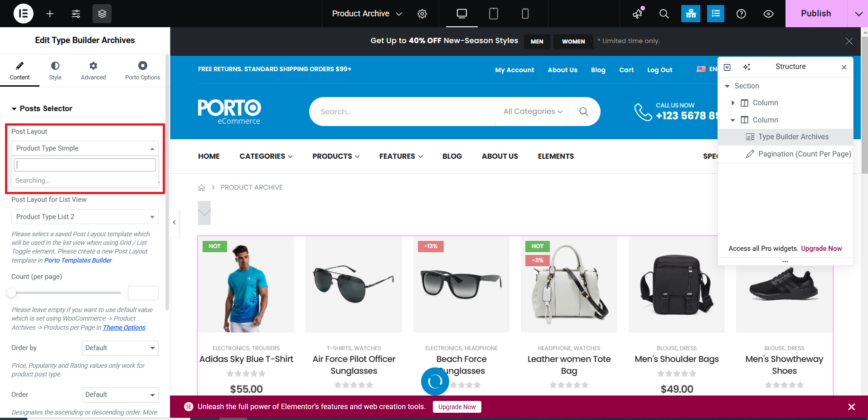Click the Porto eCommerce logo
This screenshot has width=868, height=420.
(x=229, y=112)
